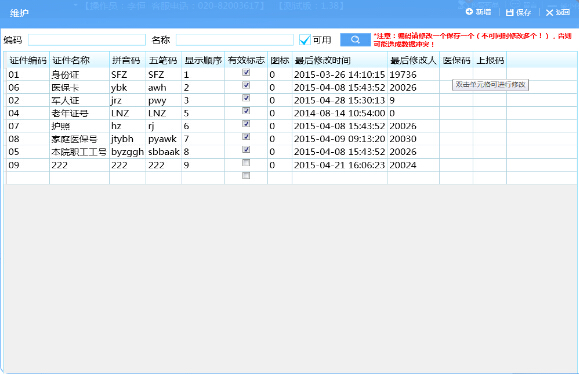Click the code cell 01
This screenshot has width=579, height=375.
28,75
